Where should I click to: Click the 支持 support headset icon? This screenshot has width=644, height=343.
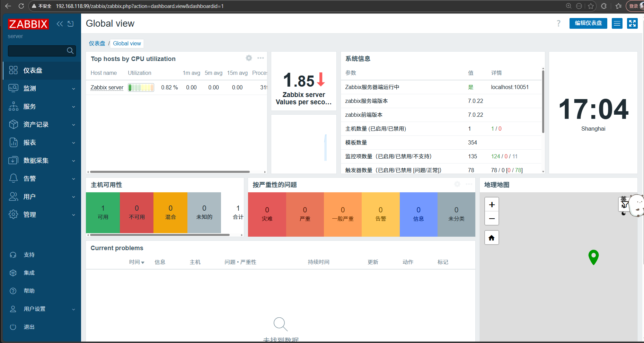tap(13, 255)
